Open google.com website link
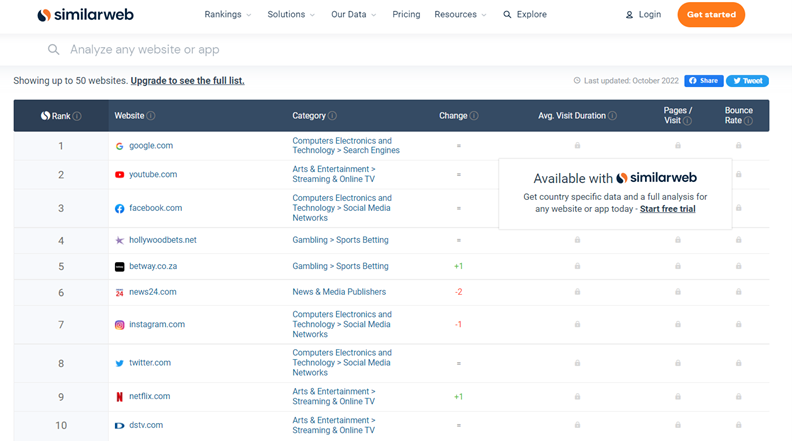 (151, 145)
